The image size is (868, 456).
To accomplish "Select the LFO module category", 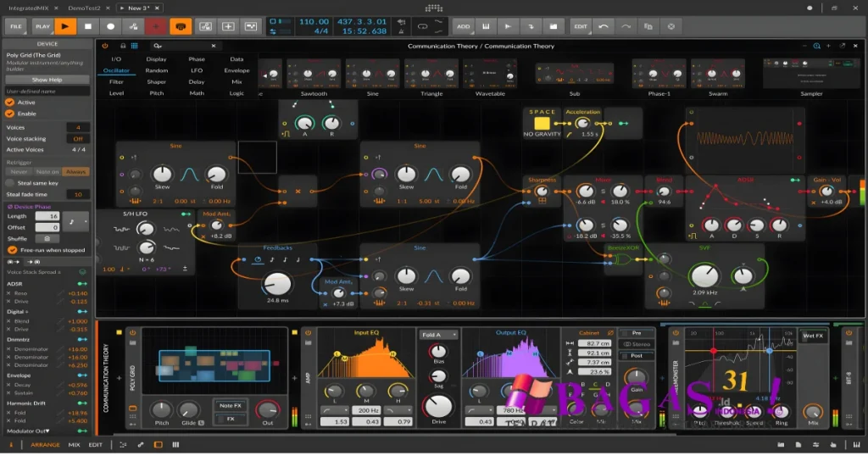I will pyautogui.click(x=197, y=70).
